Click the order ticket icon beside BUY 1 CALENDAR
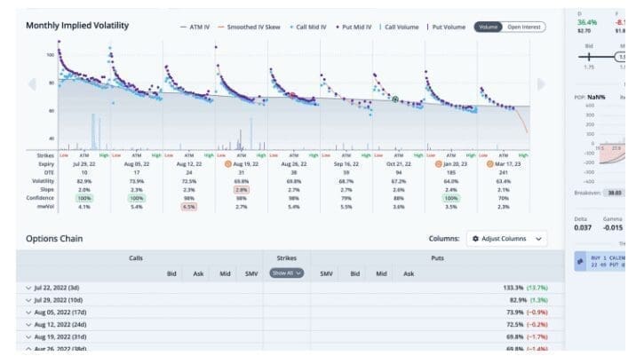The height and width of the screenshot is (364, 644). coord(578,263)
